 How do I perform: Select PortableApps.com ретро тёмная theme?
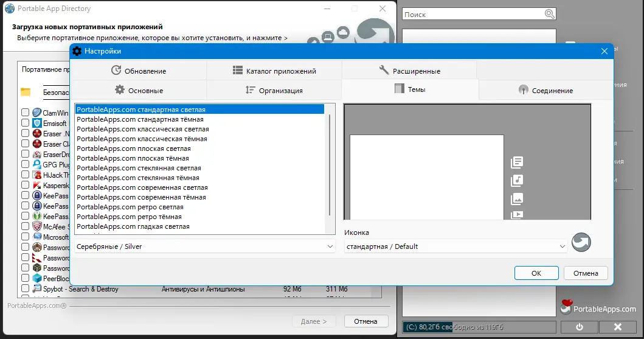pos(199,217)
